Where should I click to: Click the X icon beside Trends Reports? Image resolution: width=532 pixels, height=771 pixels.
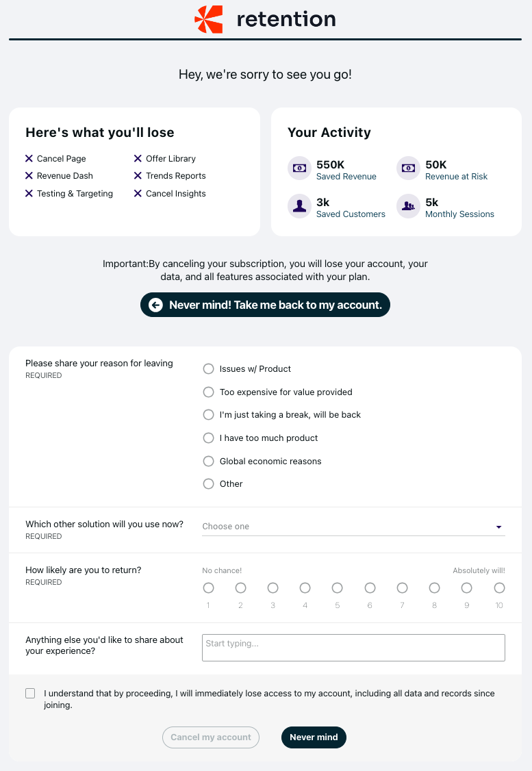coord(138,176)
